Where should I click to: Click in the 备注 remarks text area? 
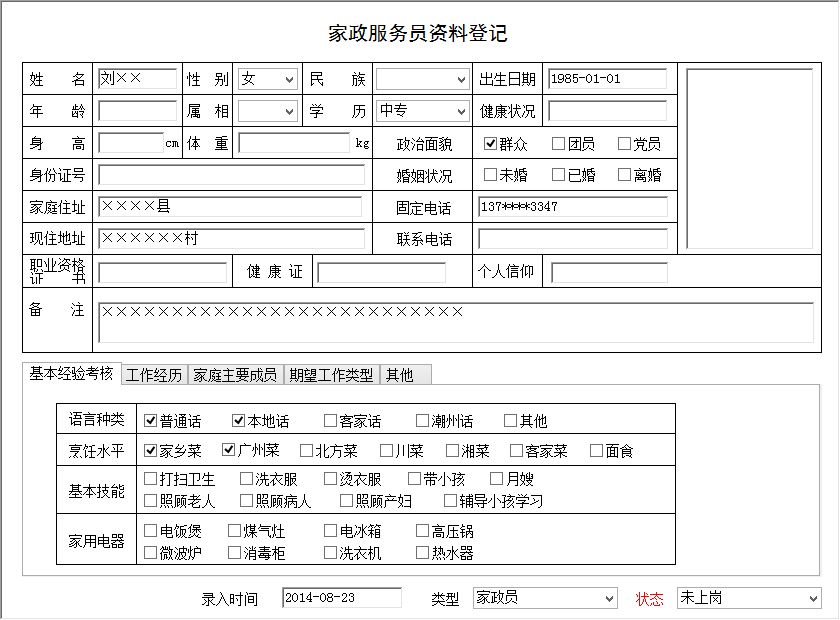456,323
